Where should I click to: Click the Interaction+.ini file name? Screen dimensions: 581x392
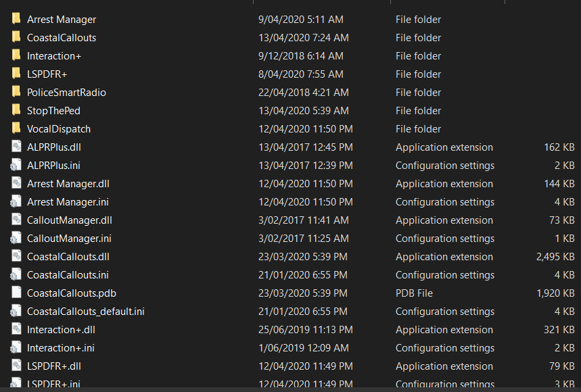[60, 347]
